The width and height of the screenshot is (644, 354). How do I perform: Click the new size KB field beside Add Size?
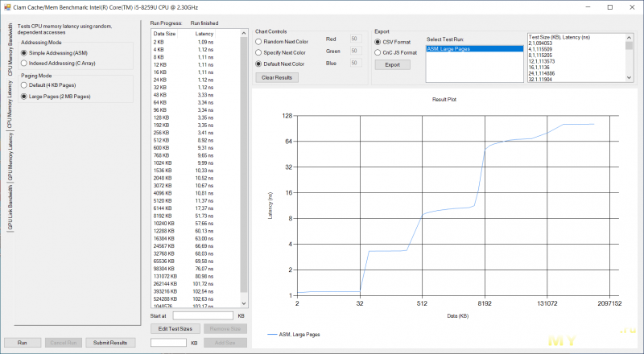pyautogui.click(x=168, y=343)
